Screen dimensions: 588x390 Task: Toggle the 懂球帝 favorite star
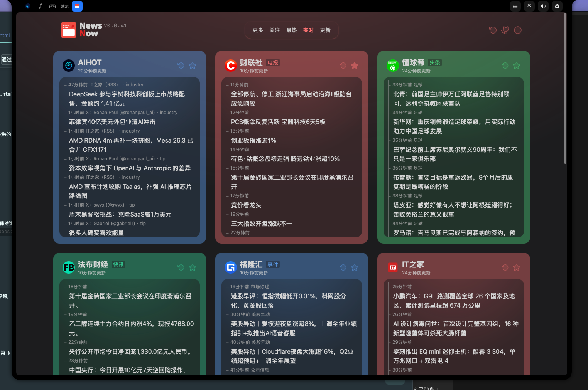517,66
